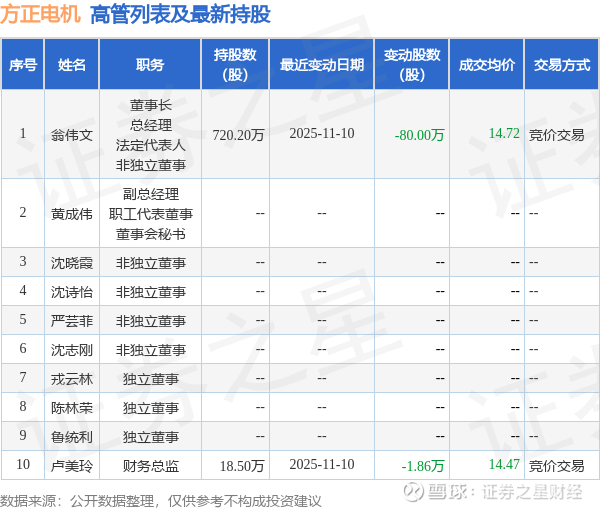Open executive 翁伟文 name entry
The width and height of the screenshot is (600, 510).
72,134
